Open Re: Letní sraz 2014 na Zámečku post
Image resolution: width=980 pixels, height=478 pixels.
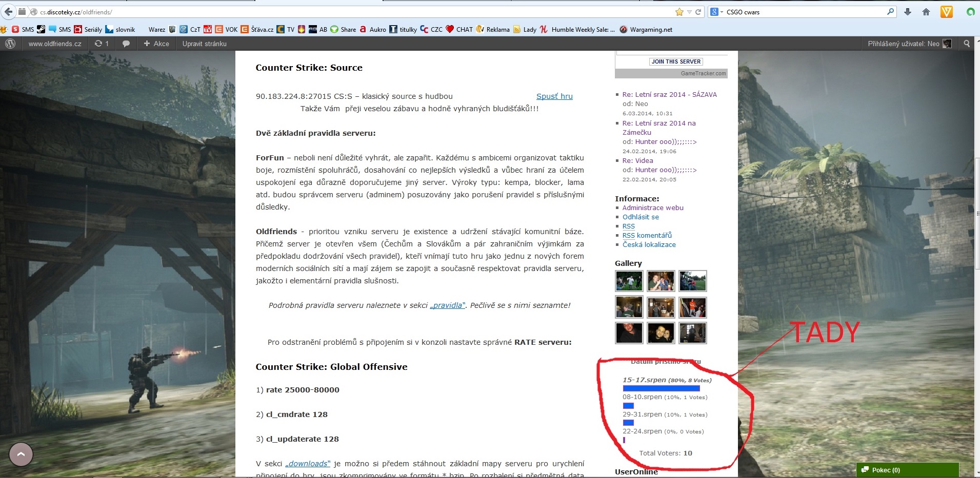pos(659,128)
